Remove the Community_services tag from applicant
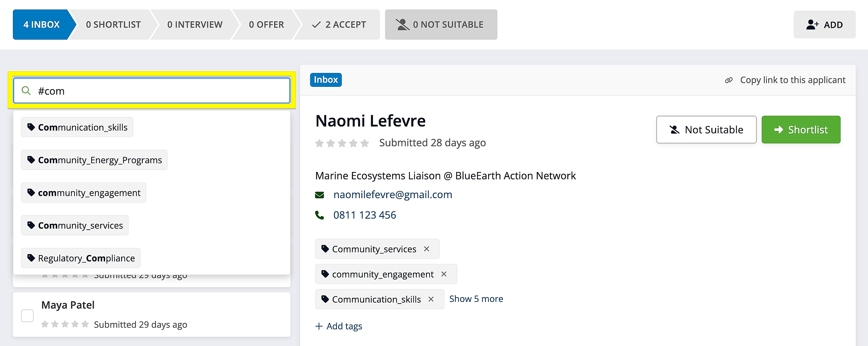Screen dimensions: 868x346 click(x=427, y=249)
